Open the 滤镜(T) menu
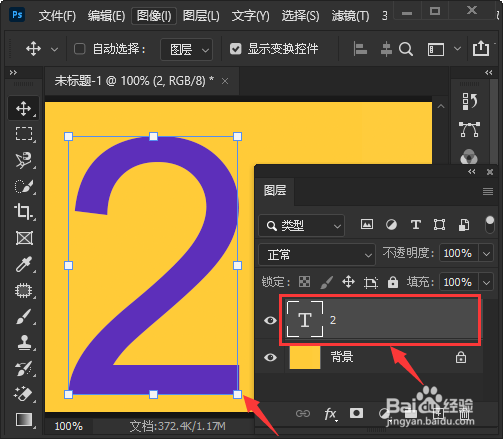Image resolution: width=503 pixels, height=439 pixels. click(x=350, y=16)
